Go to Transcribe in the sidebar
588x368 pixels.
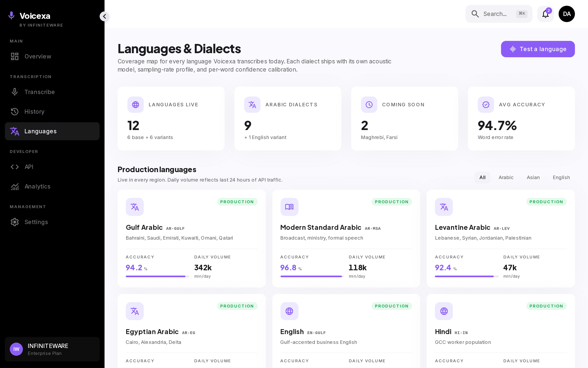click(52, 92)
